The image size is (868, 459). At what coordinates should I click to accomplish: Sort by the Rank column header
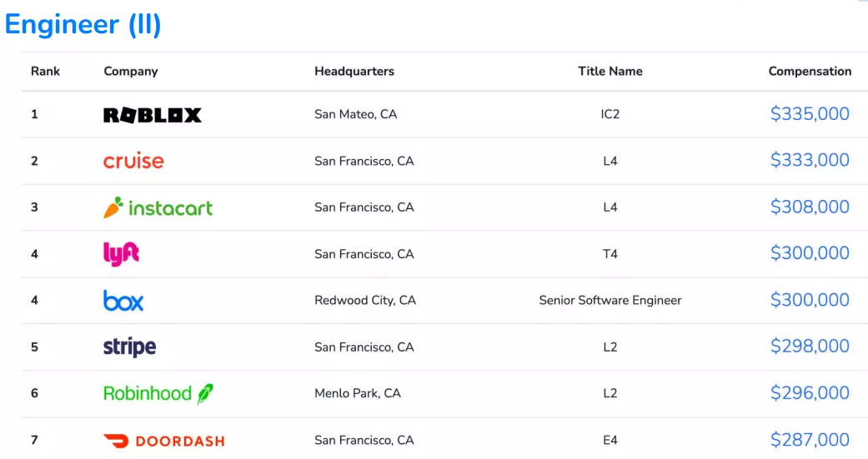pyautogui.click(x=45, y=72)
